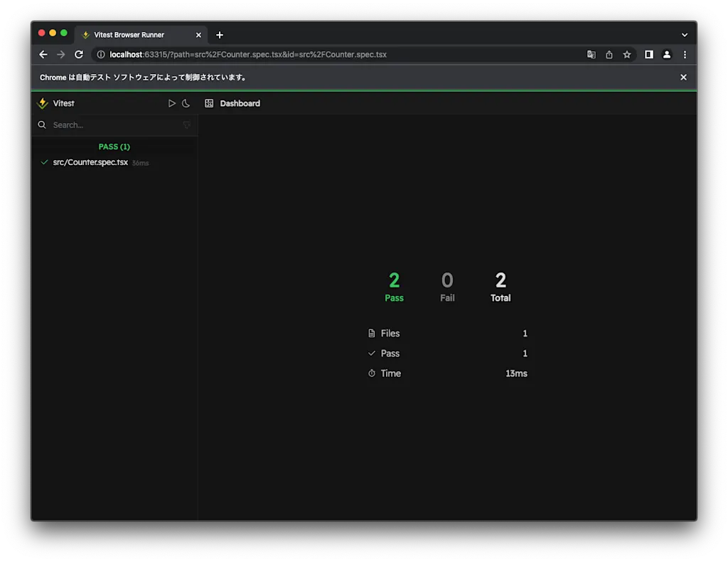Image resolution: width=728 pixels, height=562 pixels.
Task: Click the 0 Fail counter
Action: [x=447, y=287]
